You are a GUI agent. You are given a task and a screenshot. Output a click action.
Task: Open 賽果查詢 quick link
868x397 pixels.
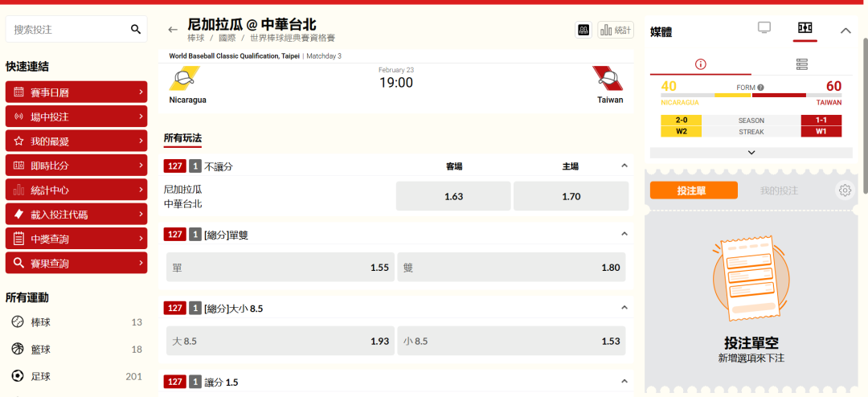click(76, 263)
